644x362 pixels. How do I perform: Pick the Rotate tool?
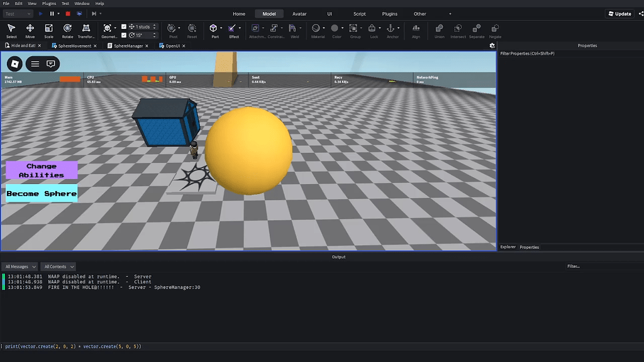click(67, 31)
